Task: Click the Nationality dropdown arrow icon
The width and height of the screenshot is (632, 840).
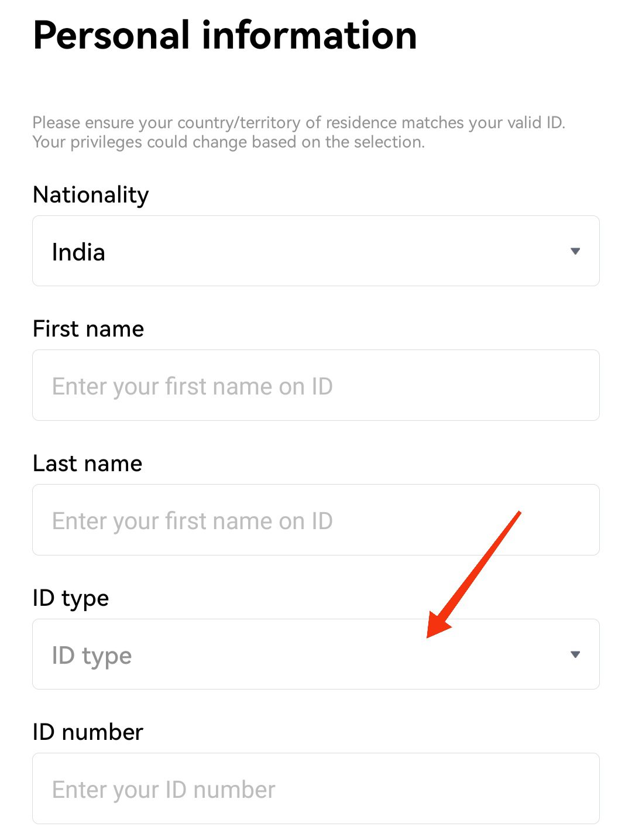Action: (x=575, y=251)
